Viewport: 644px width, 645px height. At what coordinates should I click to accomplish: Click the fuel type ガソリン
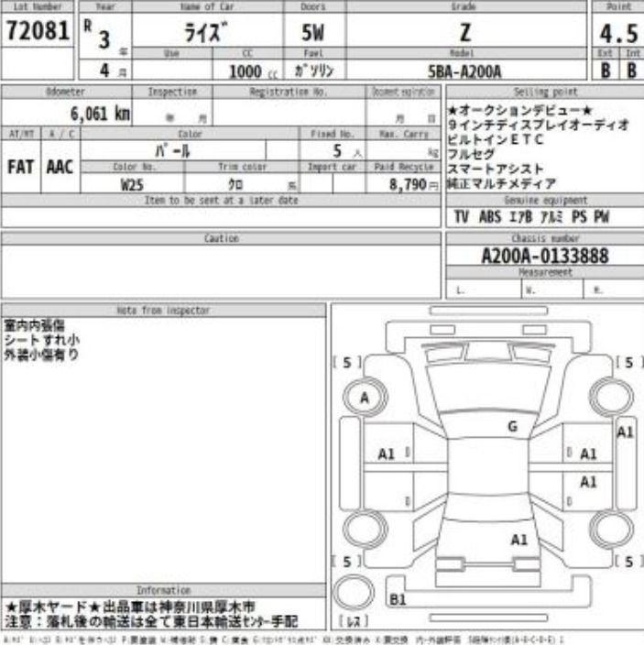click(x=314, y=71)
